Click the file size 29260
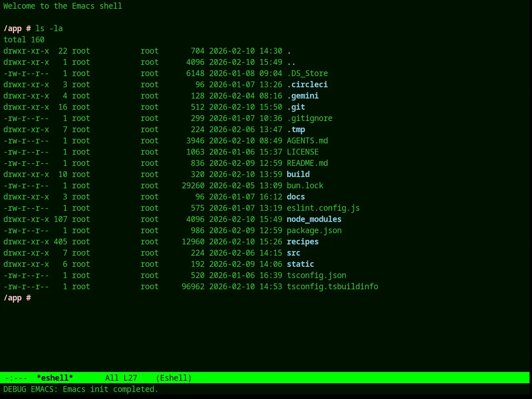532x399 pixels. (x=193, y=185)
